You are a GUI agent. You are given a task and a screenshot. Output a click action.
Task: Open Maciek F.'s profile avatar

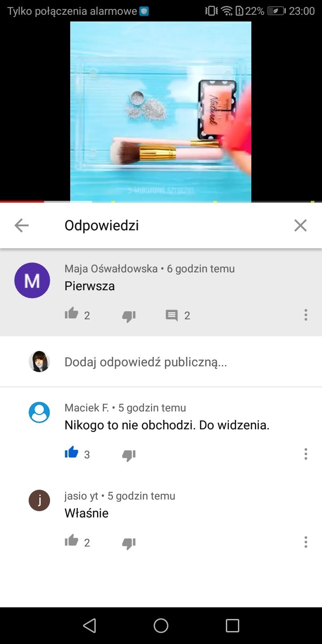tap(39, 412)
